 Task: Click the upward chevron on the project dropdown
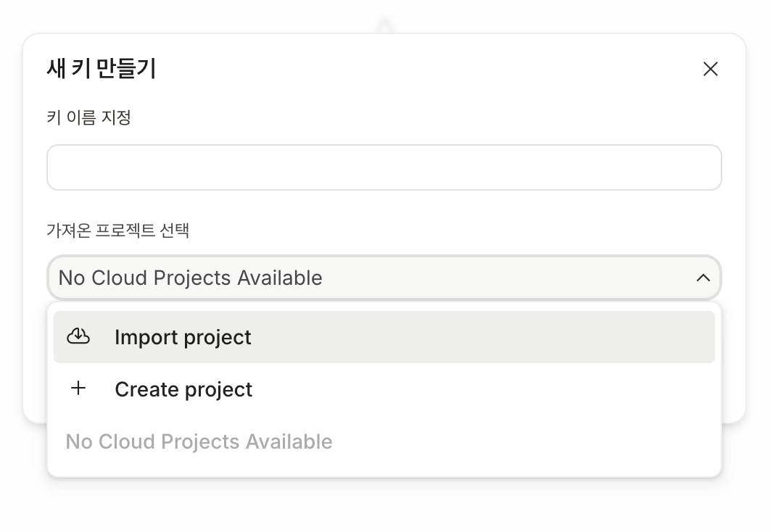pyautogui.click(x=702, y=278)
